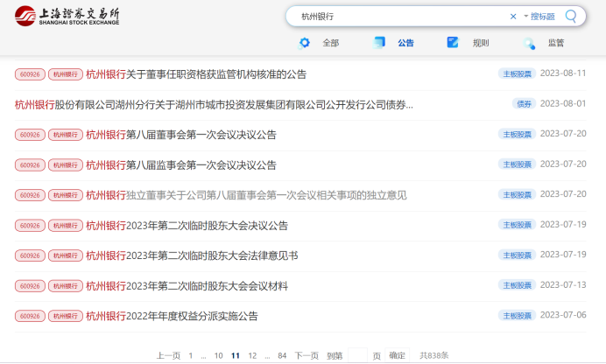
Task: Click the 全部 gear icon
Action: pos(304,42)
